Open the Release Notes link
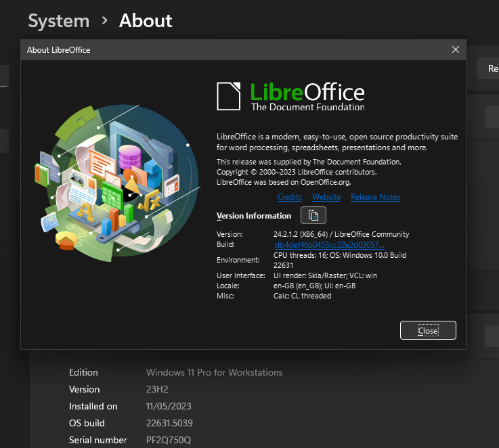The height and width of the screenshot is (448, 499). (x=375, y=197)
